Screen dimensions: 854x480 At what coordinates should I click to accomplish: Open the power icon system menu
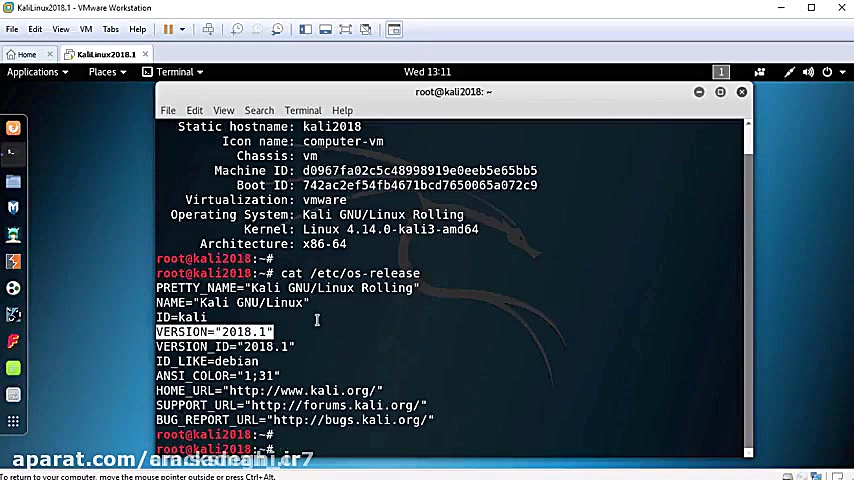pyautogui.click(x=827, y=72)
